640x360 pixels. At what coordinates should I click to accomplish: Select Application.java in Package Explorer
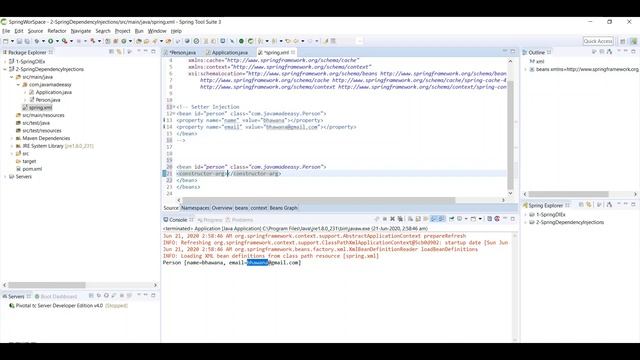point(53,92)
